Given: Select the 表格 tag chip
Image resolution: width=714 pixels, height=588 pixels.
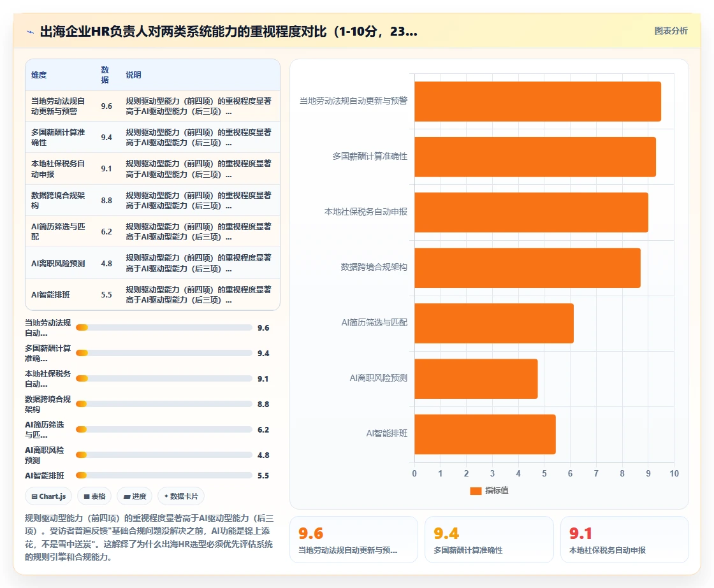Looking at the screenshot, I should coord(95,496).
